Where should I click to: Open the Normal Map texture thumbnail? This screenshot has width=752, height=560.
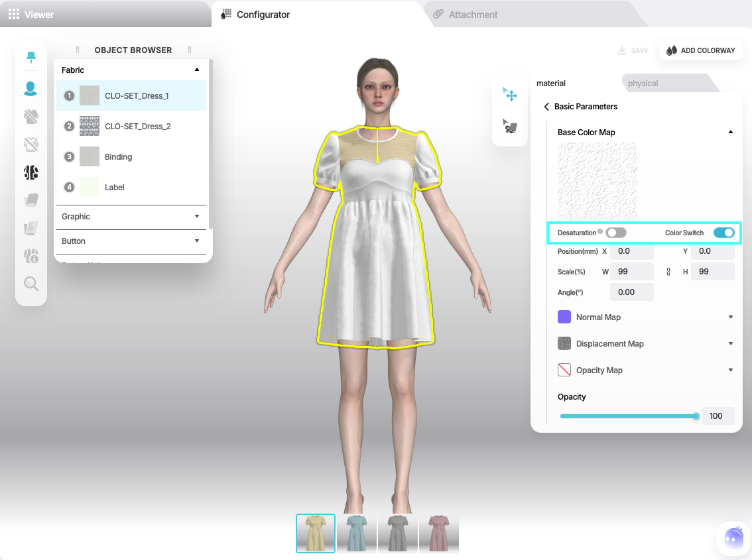click(564, 317)
